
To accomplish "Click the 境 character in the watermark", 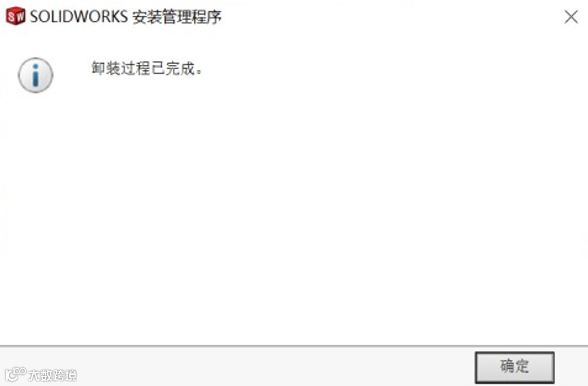I will 70,375.
